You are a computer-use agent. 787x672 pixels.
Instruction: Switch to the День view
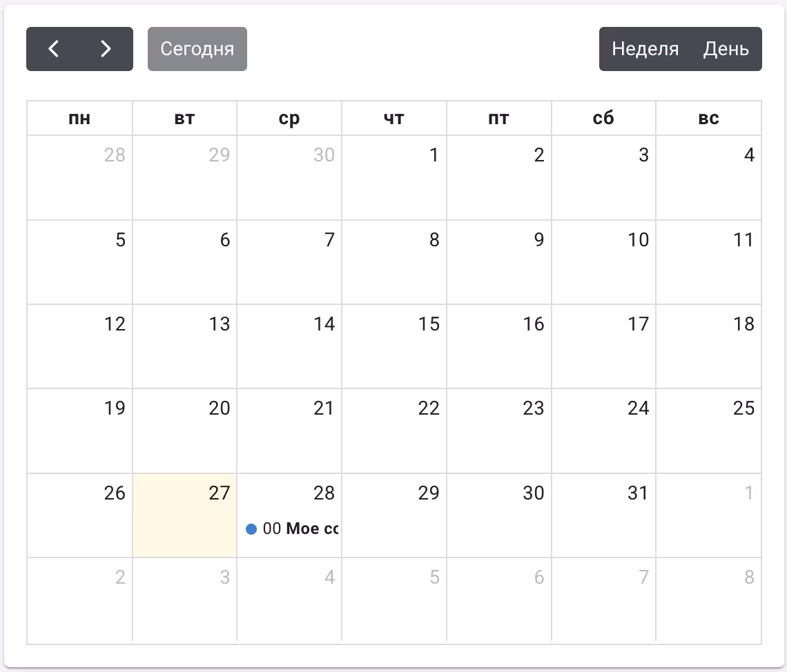726,49
